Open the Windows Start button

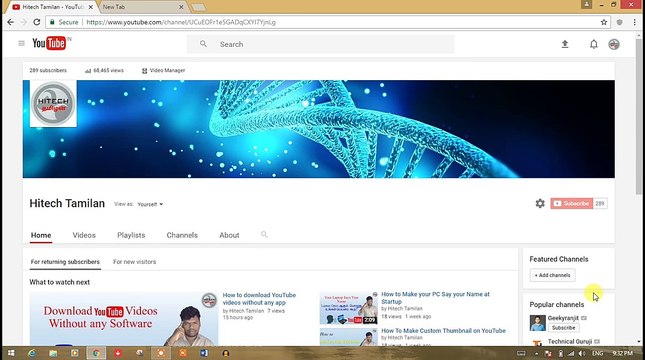click(11, 353)
